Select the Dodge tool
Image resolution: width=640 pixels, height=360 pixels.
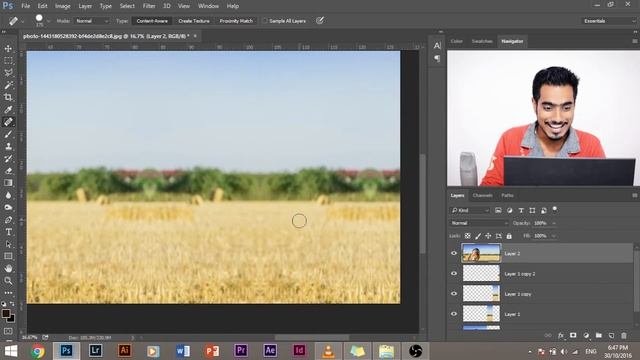pos(8,207)
